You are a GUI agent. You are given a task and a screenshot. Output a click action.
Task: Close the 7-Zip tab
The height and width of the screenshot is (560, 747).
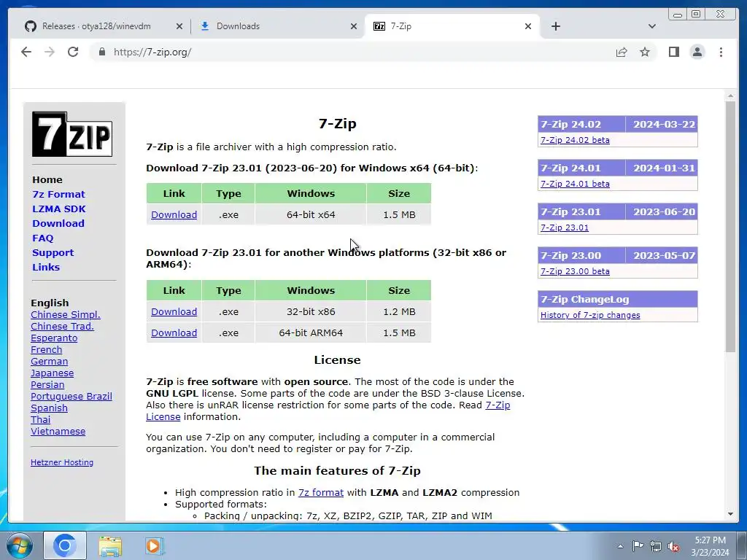tap(528, 26)
